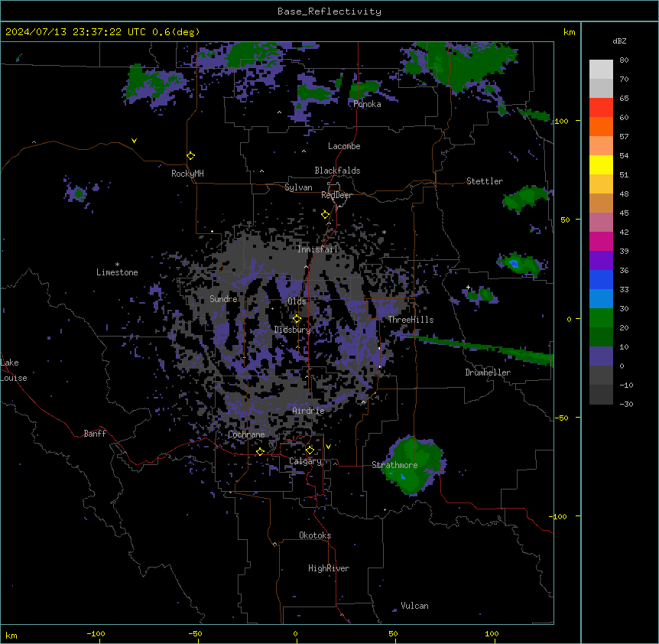Click the Calgary city label
Image resolution: width=659 pixels, height=644 pixels.
click(306, 461)
